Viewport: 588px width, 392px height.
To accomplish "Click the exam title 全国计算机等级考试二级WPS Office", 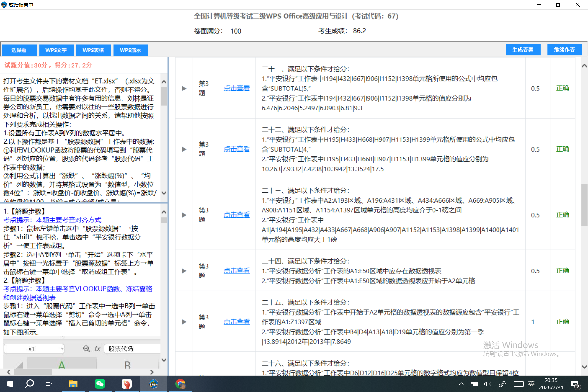I will coord(296,16).
